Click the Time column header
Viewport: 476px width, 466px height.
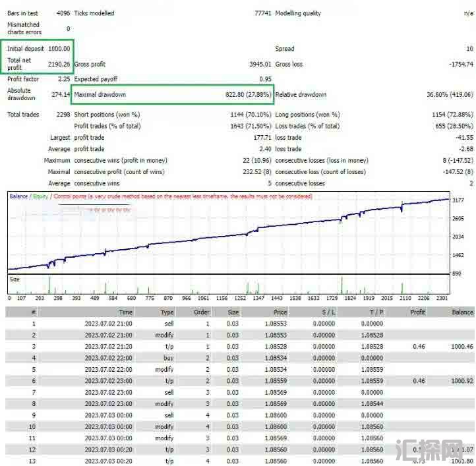pyautogui.click(x=125, y=312)
